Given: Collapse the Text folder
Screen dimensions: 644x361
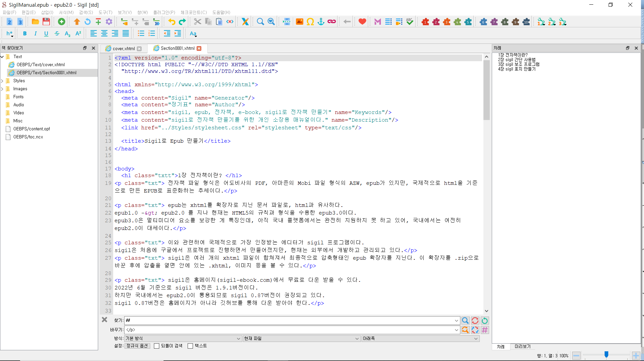Looking at the screenshot, I should click(x=2, y=56).
